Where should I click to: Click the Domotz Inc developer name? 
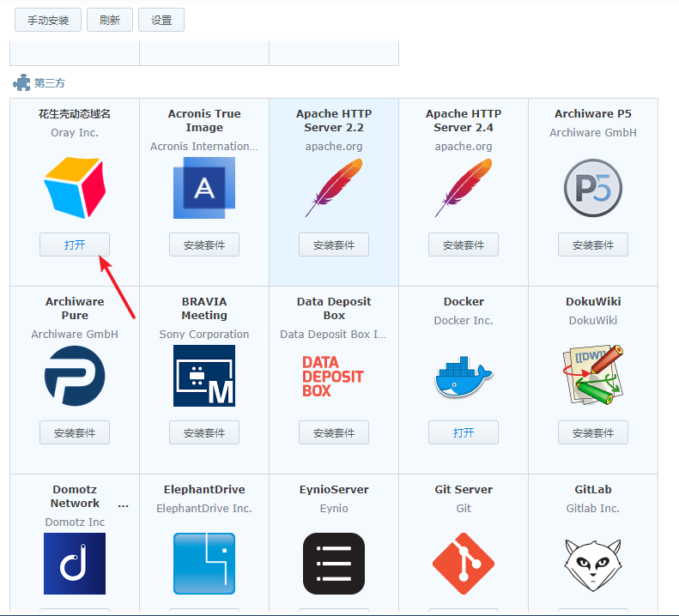pyautogui.click(x=75, y=522)
